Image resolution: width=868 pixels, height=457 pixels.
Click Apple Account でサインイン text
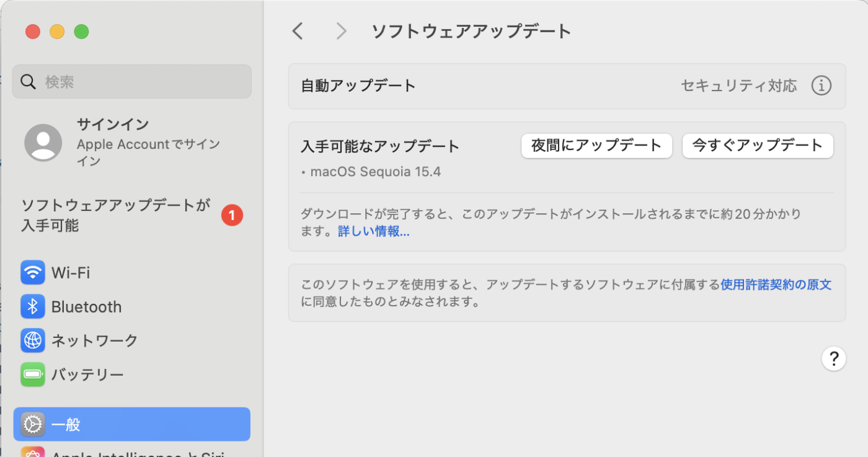[149, 153]
